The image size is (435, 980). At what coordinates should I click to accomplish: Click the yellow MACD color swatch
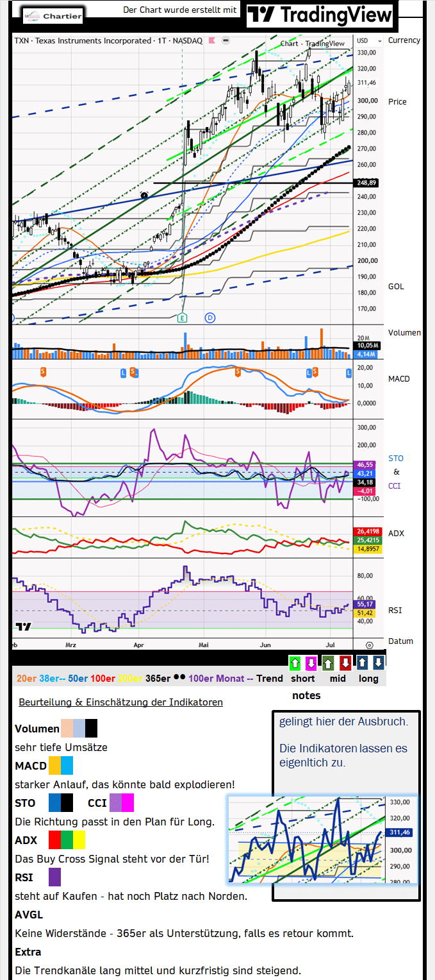[55, 766]
